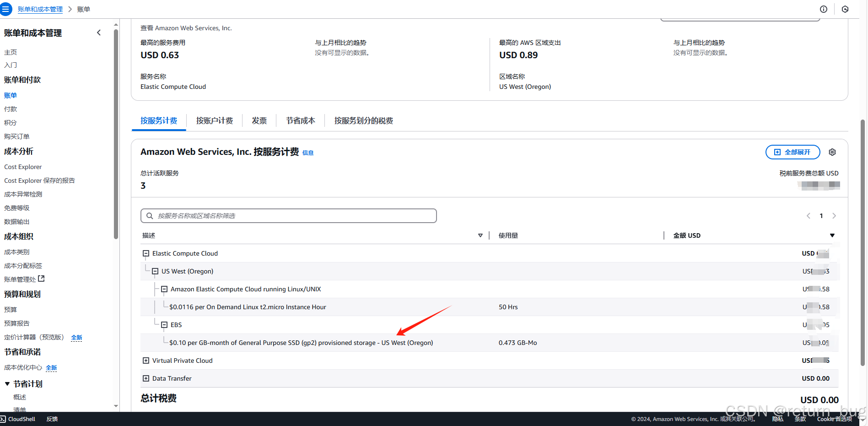Open 条款 footer link
The width and height of the screenshot is (868, 426).
click(800, 419)
